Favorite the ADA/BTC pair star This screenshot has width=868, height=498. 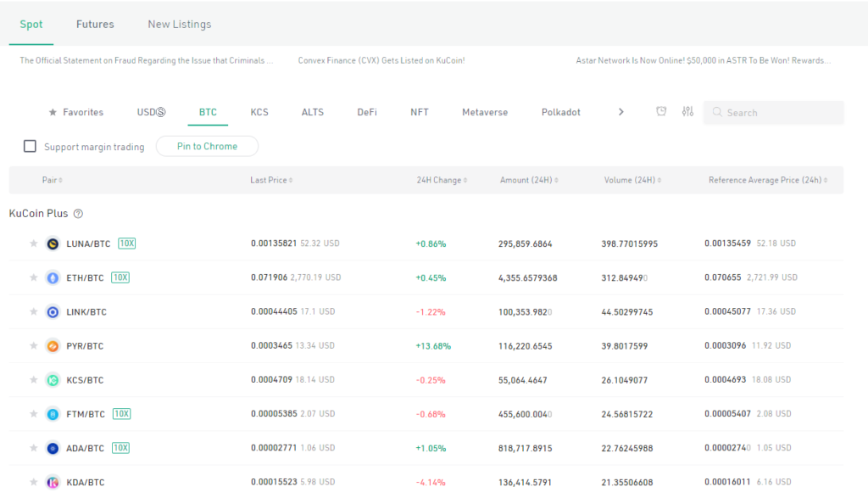pos(31,448)
